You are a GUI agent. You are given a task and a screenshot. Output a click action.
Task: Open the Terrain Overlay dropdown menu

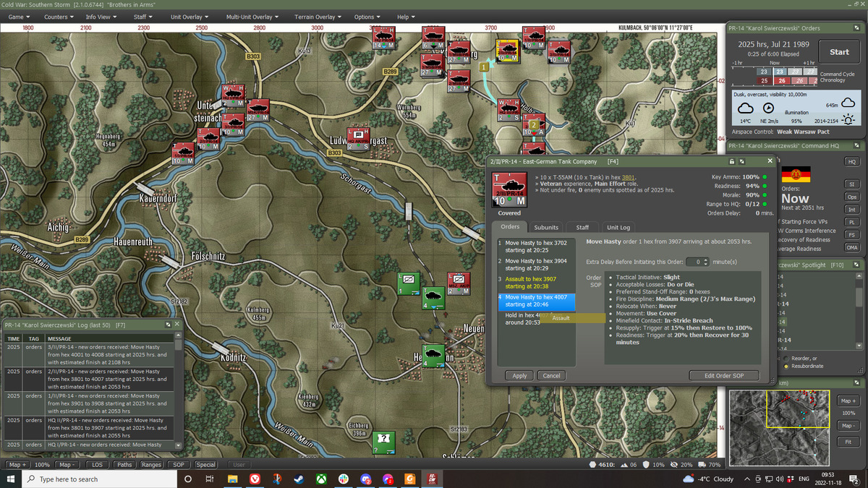[x=318, y=17]
